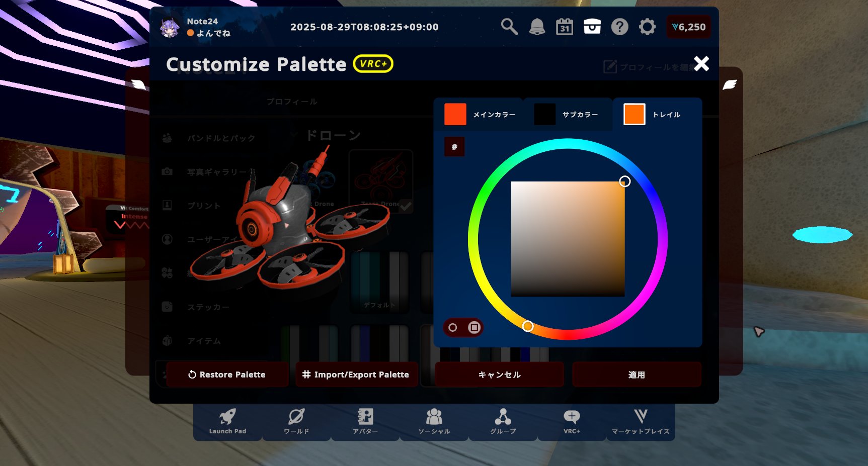
Task: Click the red main color swatch
Action: coord(455,115)
